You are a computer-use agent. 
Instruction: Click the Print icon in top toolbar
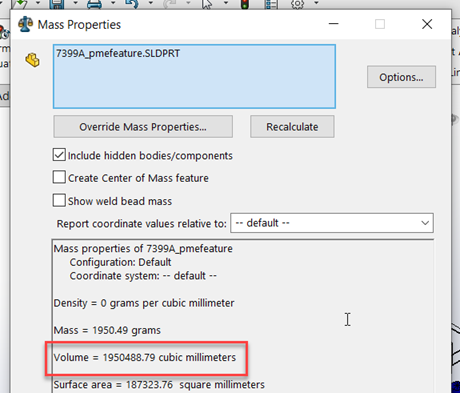94,4
